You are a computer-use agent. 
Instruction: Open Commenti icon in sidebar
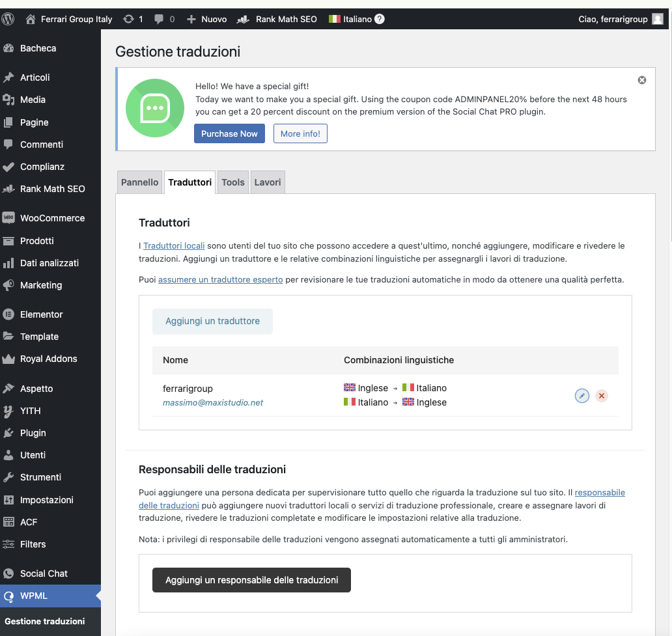click(8, 145)
